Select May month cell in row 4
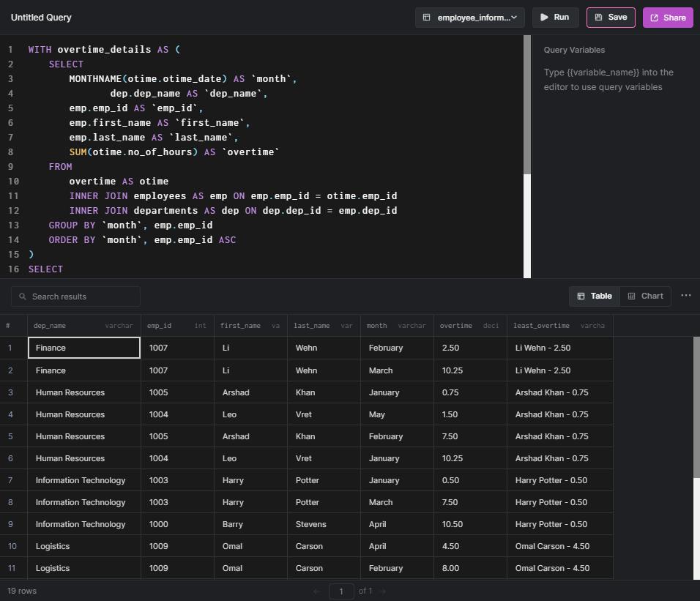This screenshot has width=700, height=601. 397,414
